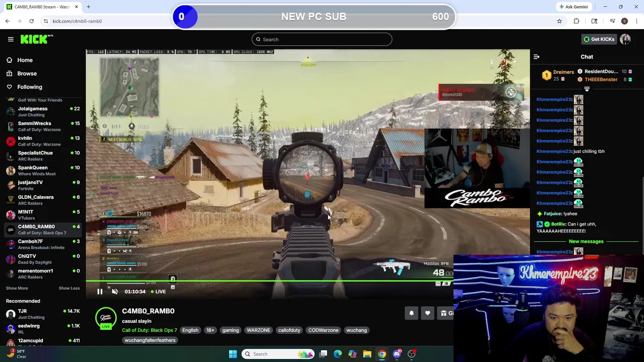
Task: Click the Kick logo
Action: click(x=37, y=39)
